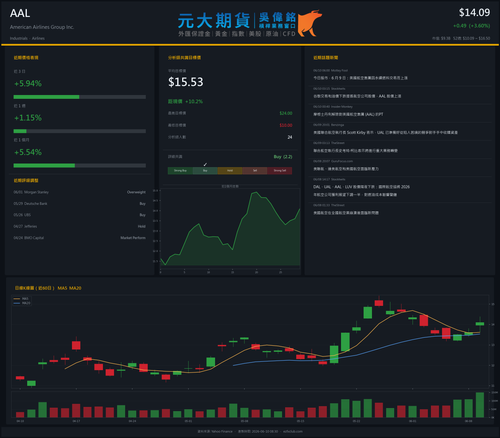Open the GuruFocus.com news headline
Screen dimensions: 500x438
click(x=346, y=169)
